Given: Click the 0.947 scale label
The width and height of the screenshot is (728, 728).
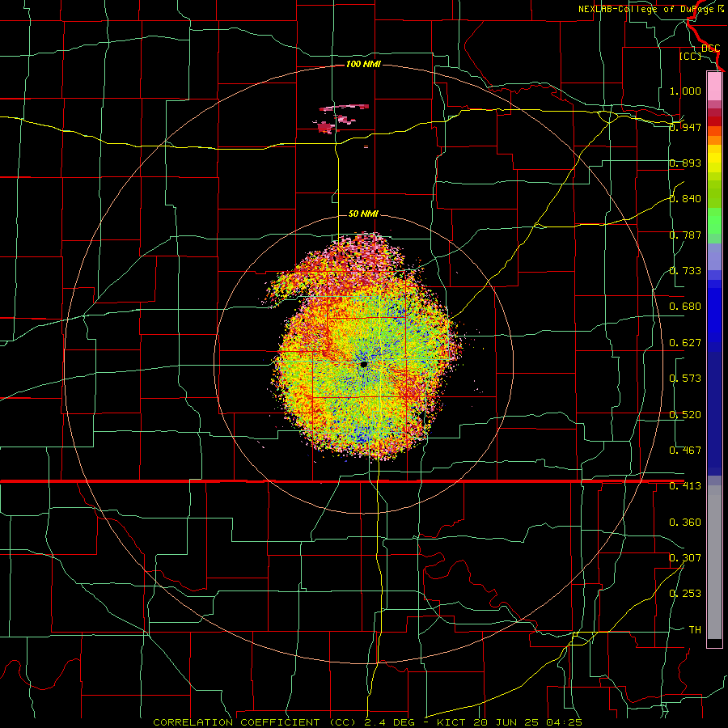Looking at the screenshot, I should click(x=685, y=127).
